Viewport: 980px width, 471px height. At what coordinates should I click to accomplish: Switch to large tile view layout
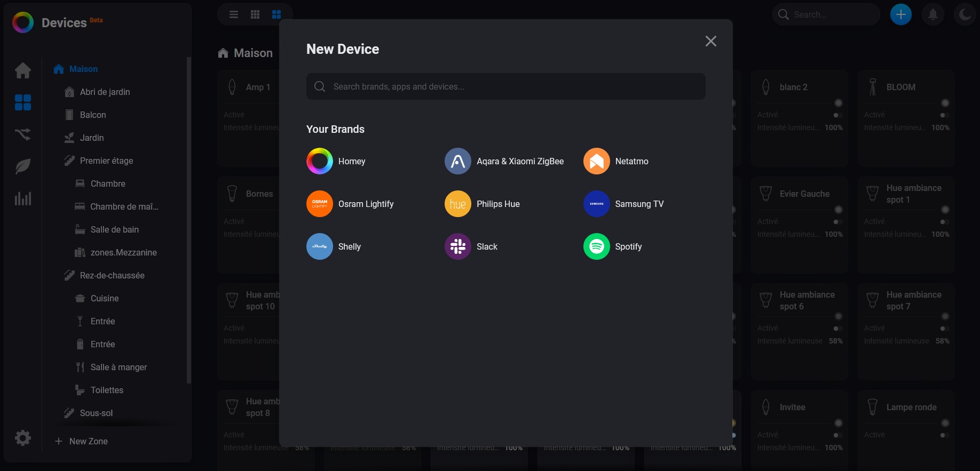click(276, 14)
